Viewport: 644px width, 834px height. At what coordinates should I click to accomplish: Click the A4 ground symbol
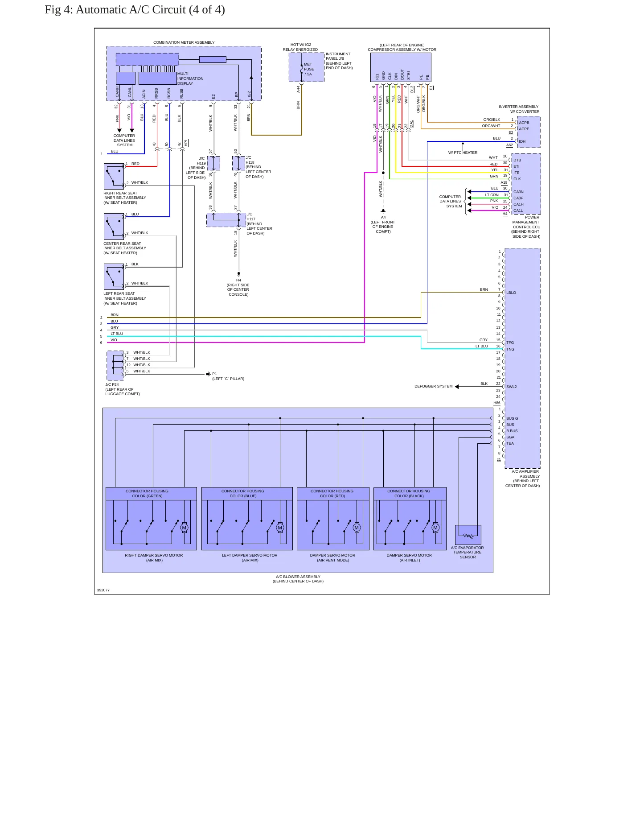point(383,211)
